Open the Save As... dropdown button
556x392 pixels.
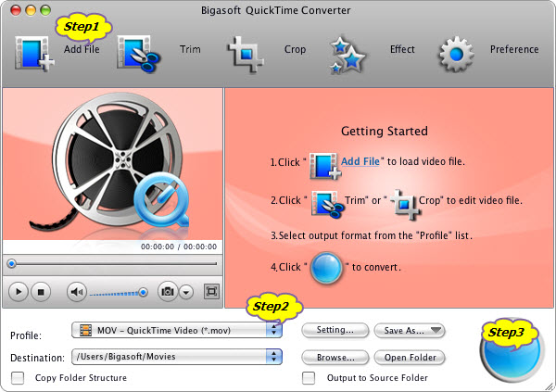410,330
